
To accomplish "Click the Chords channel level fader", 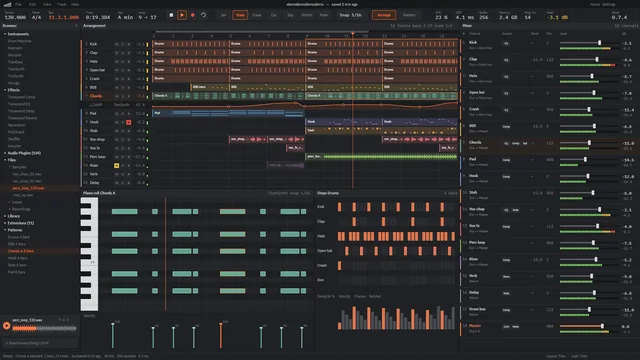I will [x=590, y=143].
